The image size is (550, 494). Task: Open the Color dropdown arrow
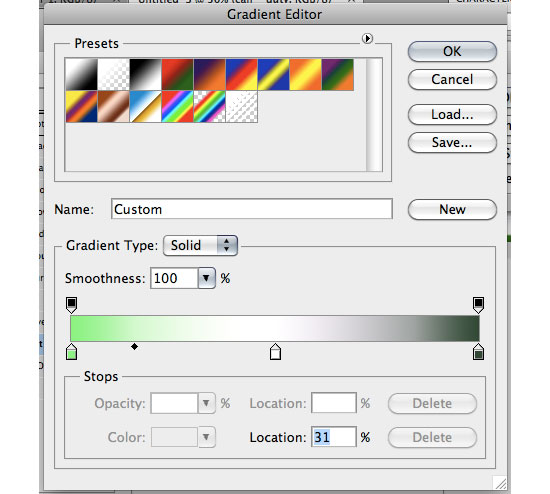pos(207,437)
